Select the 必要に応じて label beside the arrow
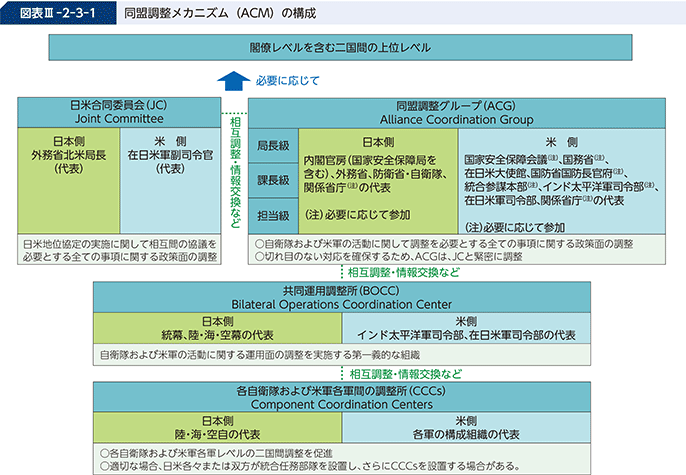This screenshot has width=686, height=475. click(x=287, y=80)
